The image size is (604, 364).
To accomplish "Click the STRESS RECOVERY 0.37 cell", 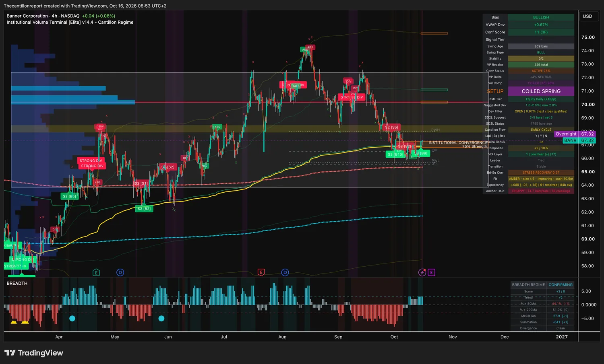I will (541, 173).
